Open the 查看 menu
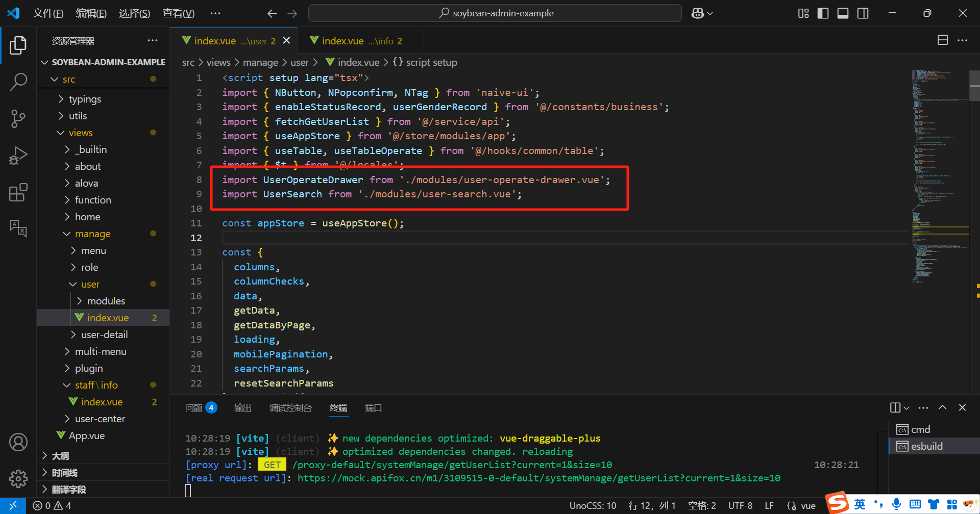 [x=178, y=13]
